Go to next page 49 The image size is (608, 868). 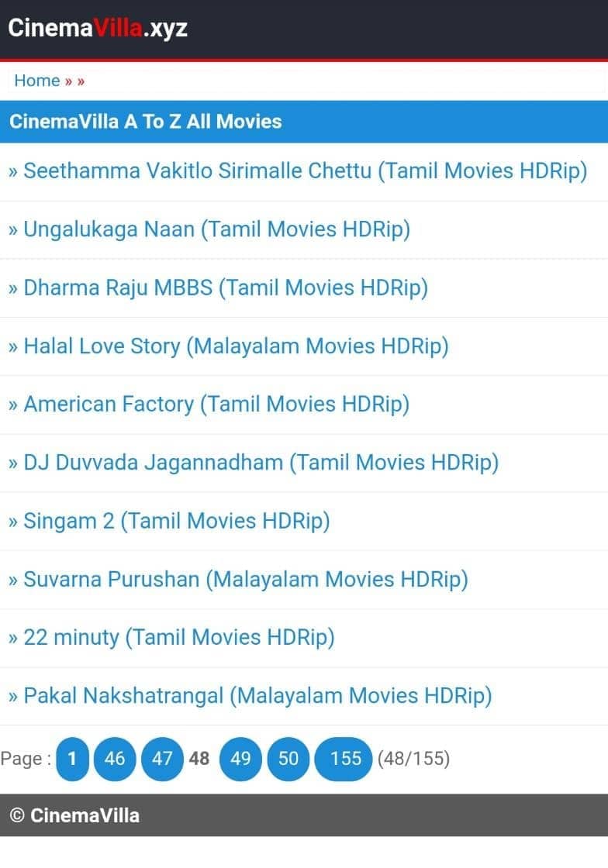coord(240,759)
